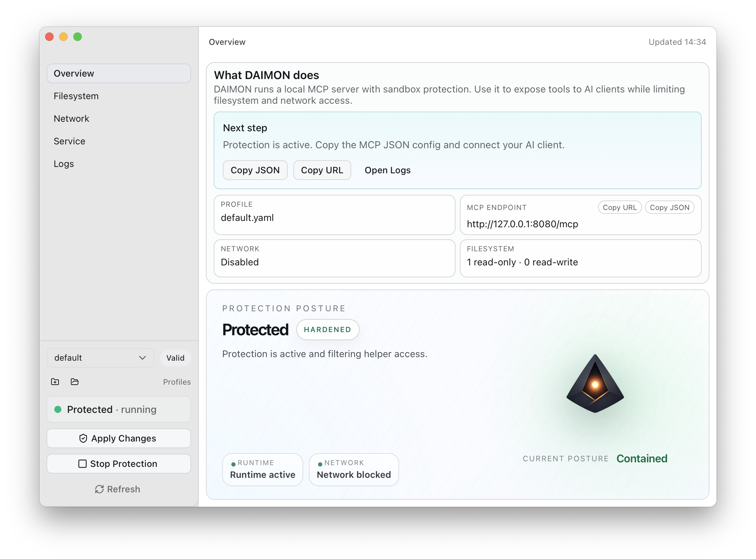This screenshot has height=559, width=756.
Task: Switch to the Filesystem section
Action: [x=76, y=96]
